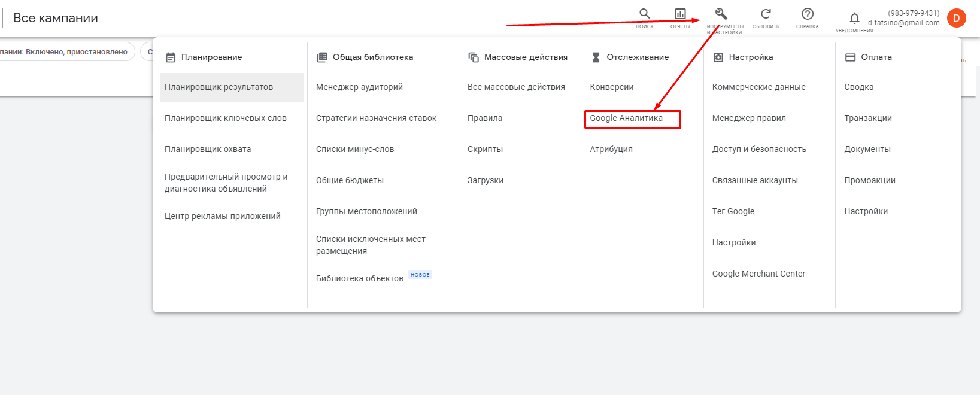
Task: Open Скрипты under bulk actions
Action: pyautogui.click(x=485, y=150)
